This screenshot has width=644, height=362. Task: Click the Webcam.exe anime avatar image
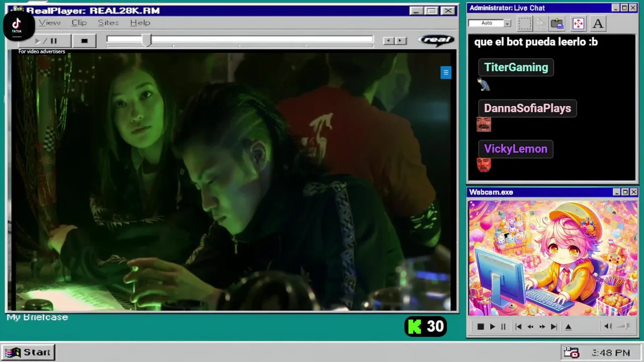point(552,258)
